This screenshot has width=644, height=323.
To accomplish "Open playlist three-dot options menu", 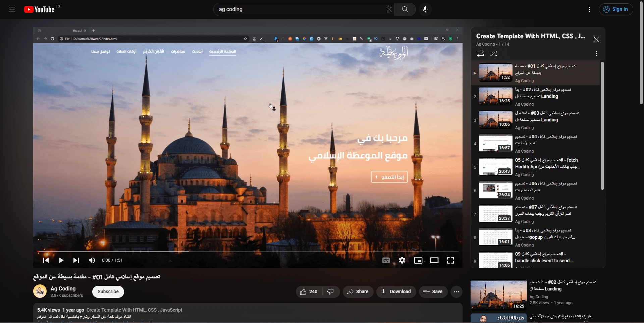I will coord(596,54).
